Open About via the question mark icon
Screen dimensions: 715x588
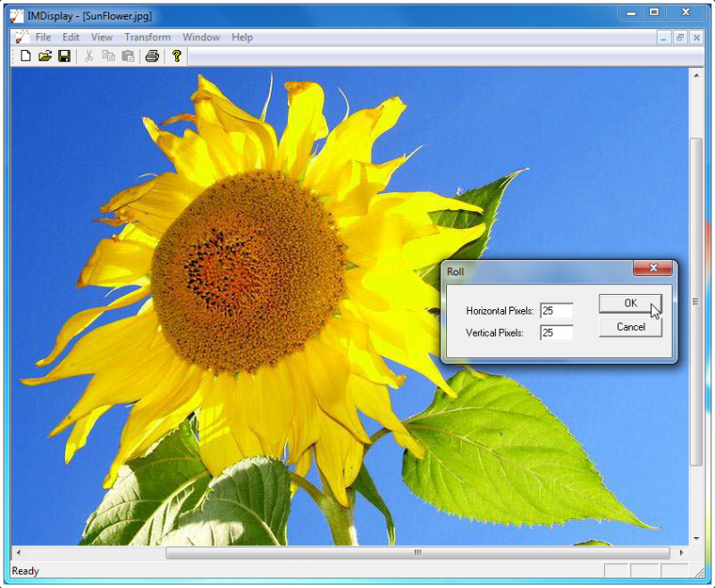pyautogui.click(x=176, y=56)
